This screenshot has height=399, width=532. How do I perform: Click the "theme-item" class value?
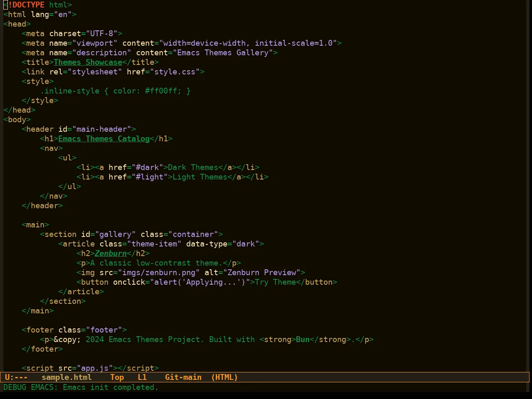pos(154,244)
